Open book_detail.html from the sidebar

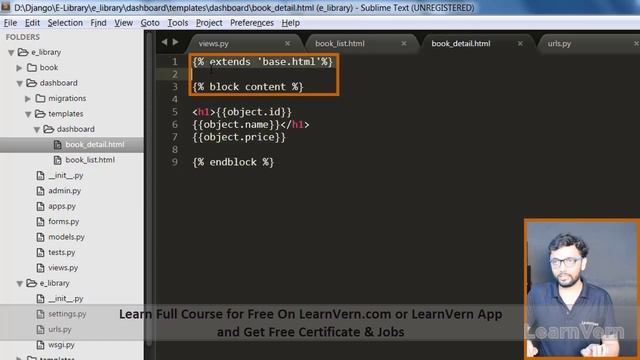pos(95,144)
